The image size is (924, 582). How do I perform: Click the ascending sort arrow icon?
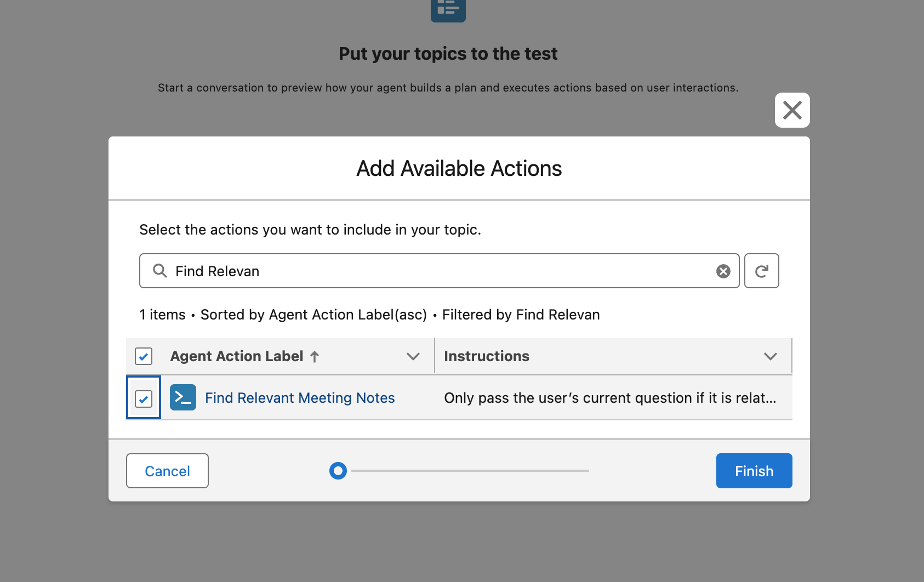(315, 357)
